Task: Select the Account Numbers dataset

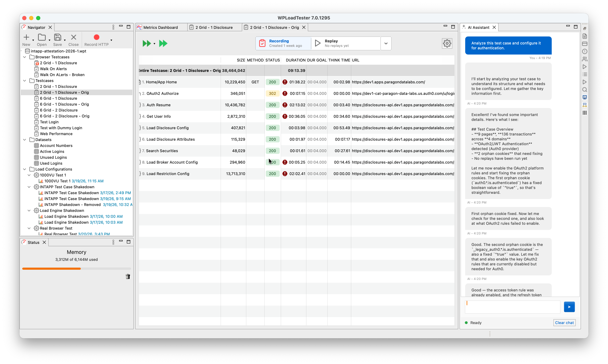Action: pyautogui.click(x=56, y=146)
